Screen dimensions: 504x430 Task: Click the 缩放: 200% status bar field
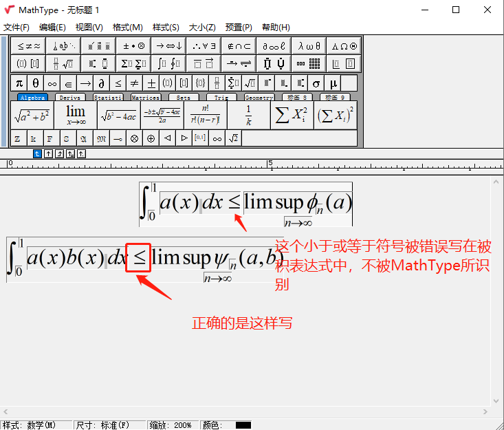(173, 425)
